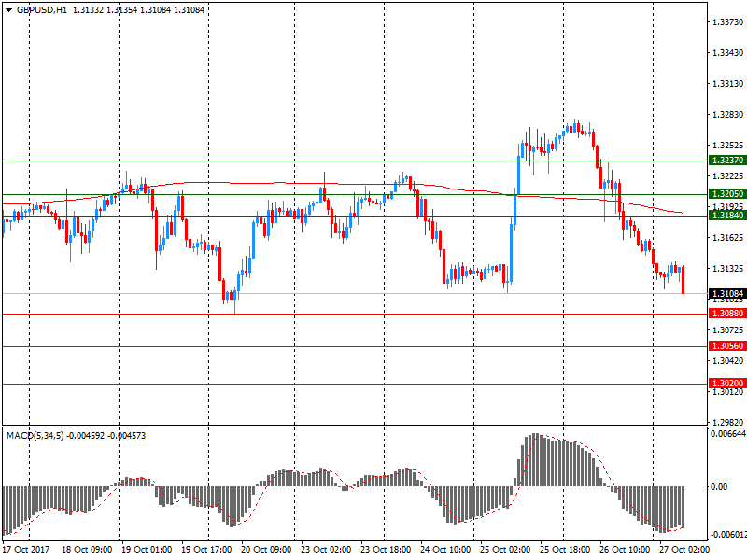Click the 1.32830 price scale value
This screenshot has width=747, height=560.
727,114
